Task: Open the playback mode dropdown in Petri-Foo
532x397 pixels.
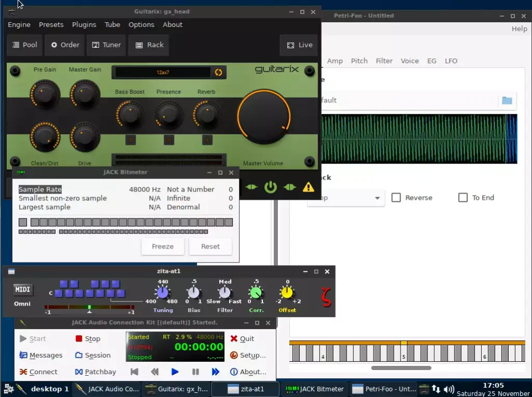Action: 345,198
